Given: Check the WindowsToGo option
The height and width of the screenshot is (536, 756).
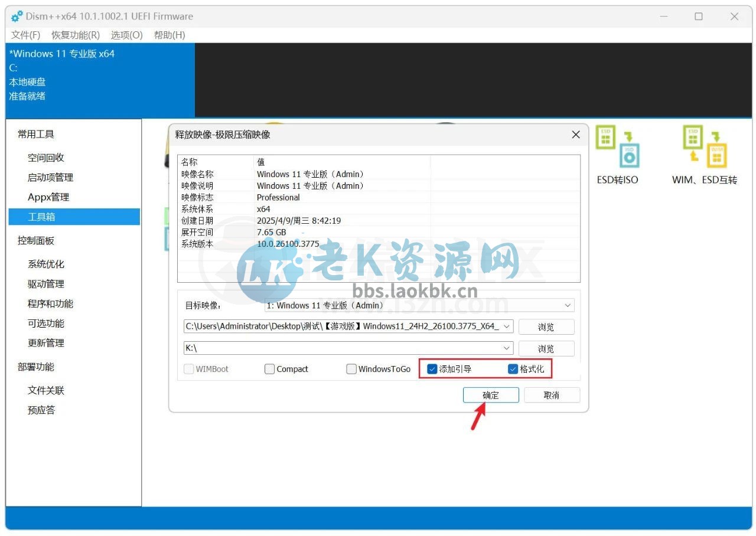Looking at the screenshot, I should pos(351,369).
